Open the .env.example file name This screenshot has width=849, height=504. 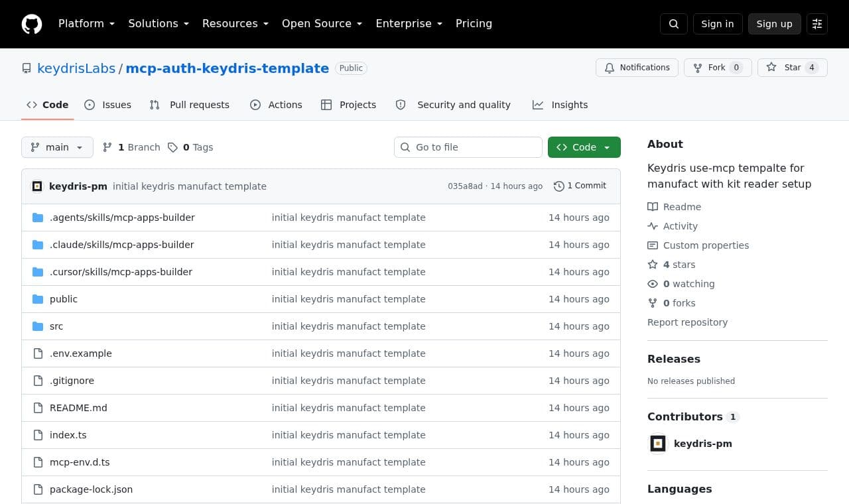pyautogui.click(x=81, y=353)
